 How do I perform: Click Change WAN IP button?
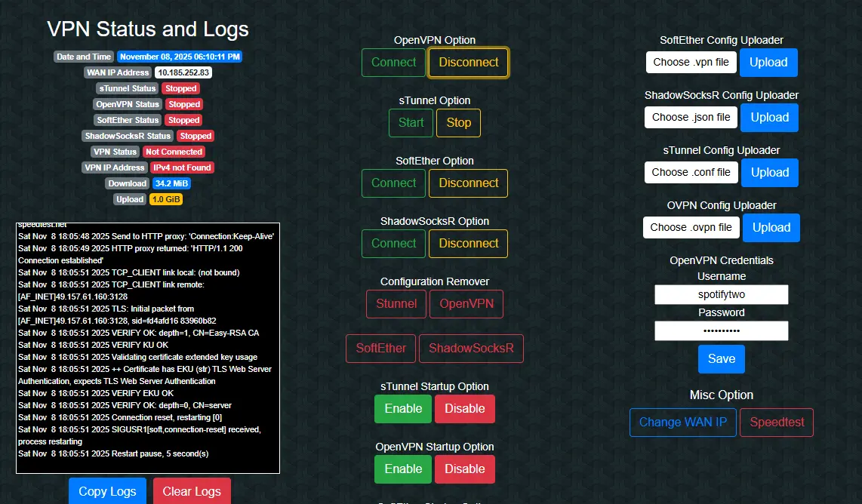click(683, 422)
